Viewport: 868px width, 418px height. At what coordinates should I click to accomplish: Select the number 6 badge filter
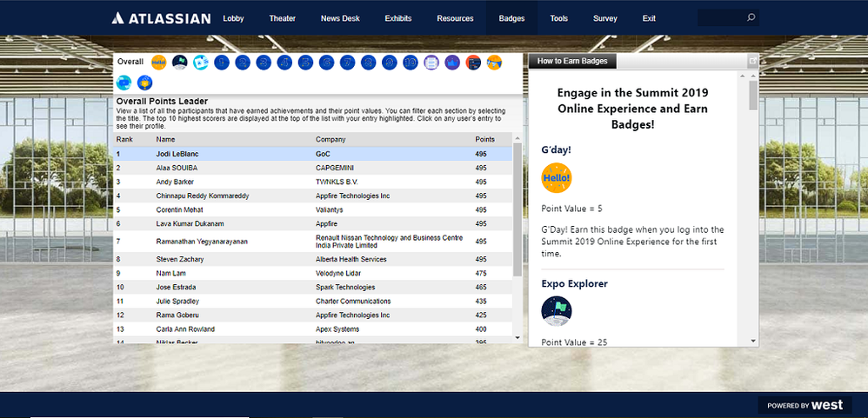tap(327, 63)
